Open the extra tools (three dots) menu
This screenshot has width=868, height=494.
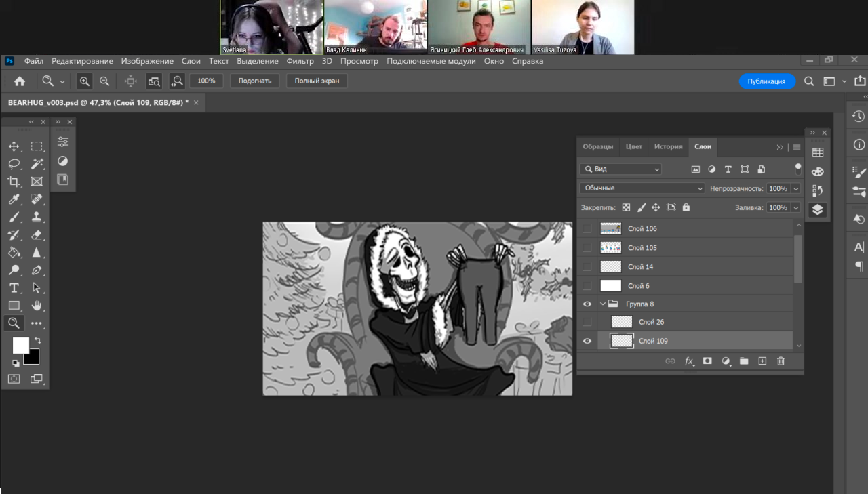pyautogui.click(x=37, y=323)
